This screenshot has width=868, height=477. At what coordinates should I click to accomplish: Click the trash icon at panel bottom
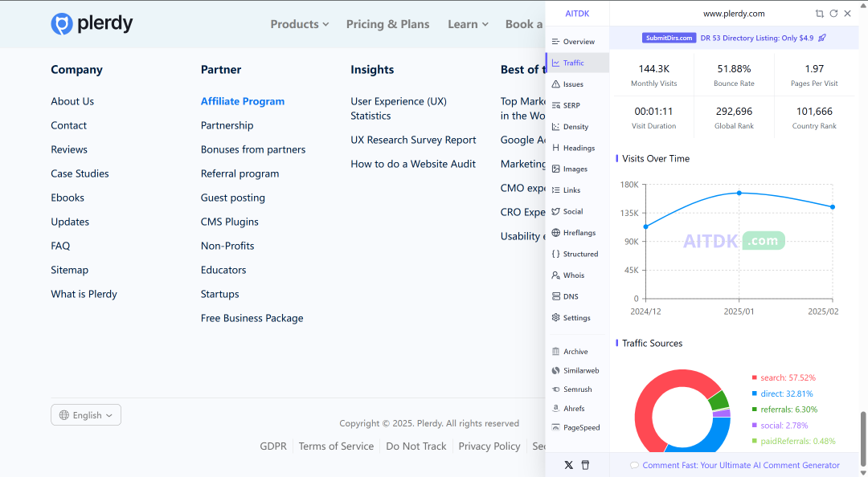click(585, 465)
